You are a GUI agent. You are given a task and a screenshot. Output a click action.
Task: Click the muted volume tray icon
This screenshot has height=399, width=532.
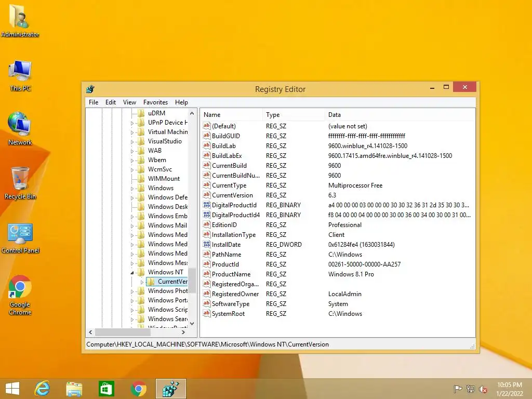tap(483, 389)
